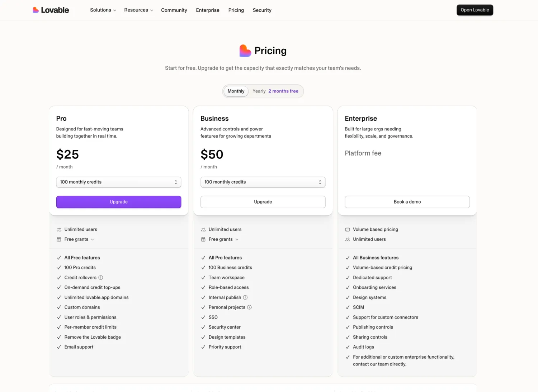Click the purple Upgrade button for Pro
Viewport: 538px width, 392px height.
tap(119, 202)
